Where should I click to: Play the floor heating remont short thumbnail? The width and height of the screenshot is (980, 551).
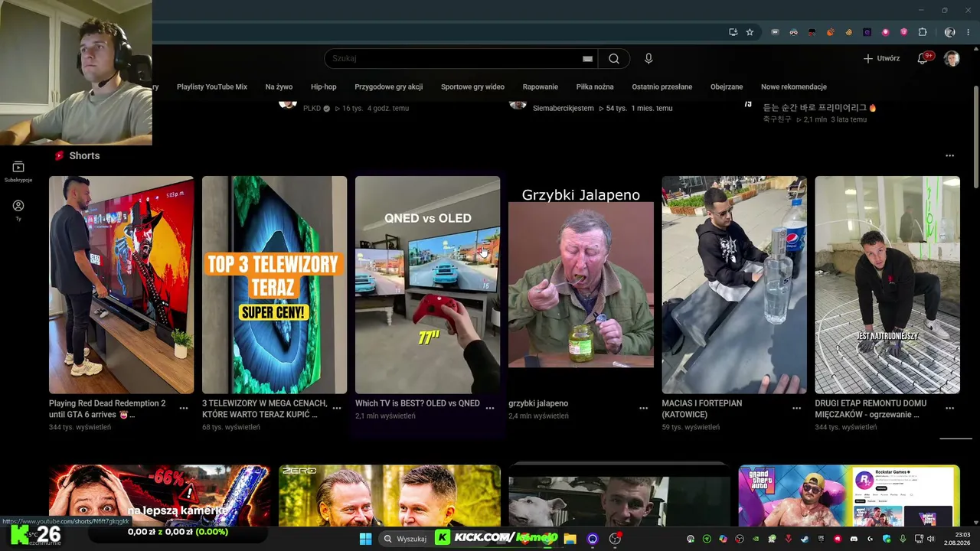click(x=887, y=285)
